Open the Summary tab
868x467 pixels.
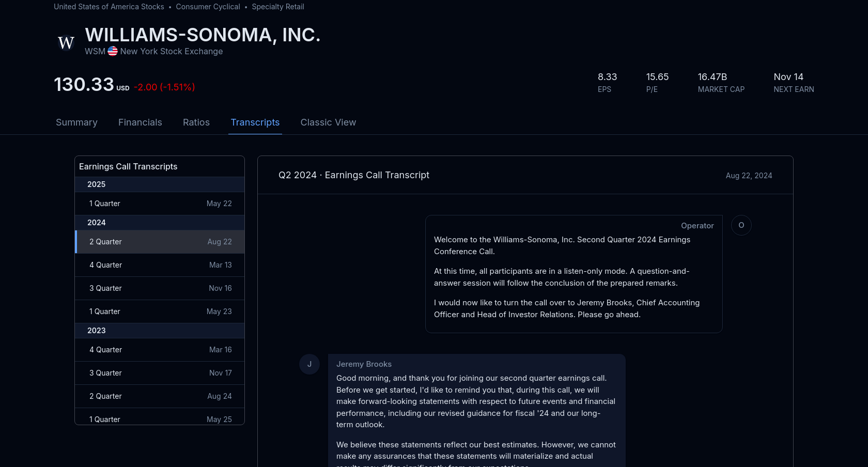(76, 122)
